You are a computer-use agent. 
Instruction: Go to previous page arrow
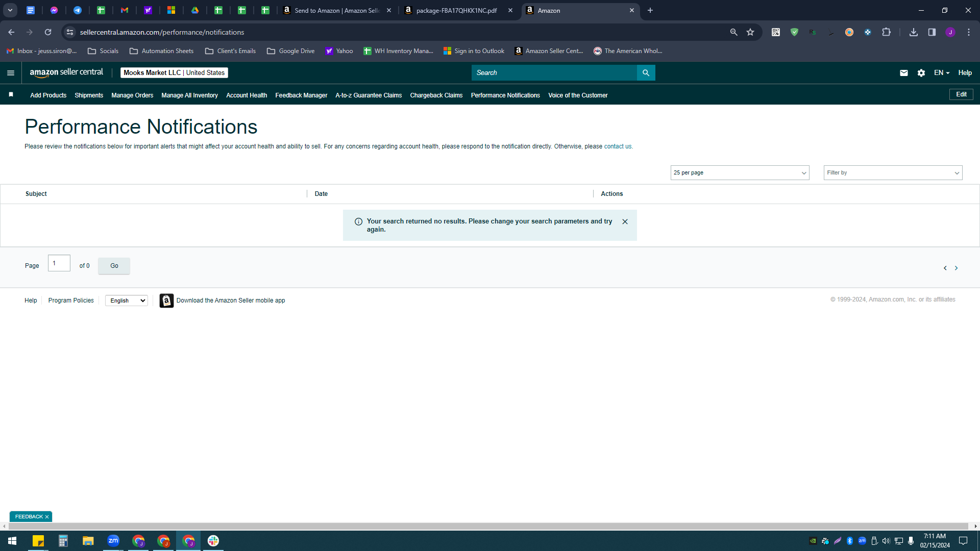tap(945, 268)
